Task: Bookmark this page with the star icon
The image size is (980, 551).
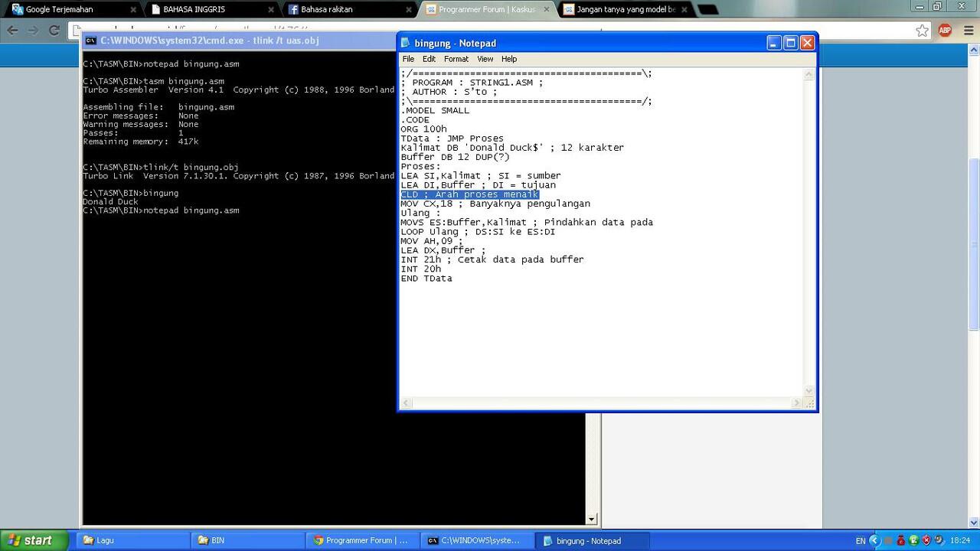Action: 923,31
